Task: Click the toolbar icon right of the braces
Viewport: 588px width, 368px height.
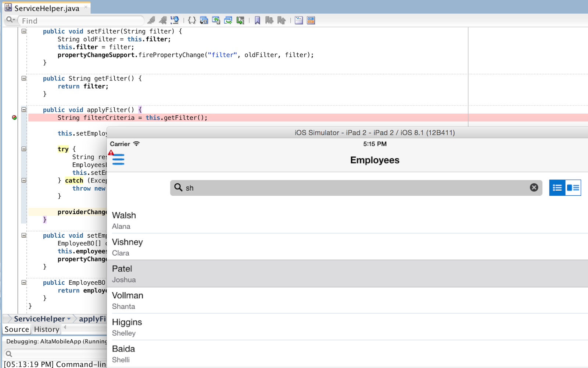Action: click(204, 20)
